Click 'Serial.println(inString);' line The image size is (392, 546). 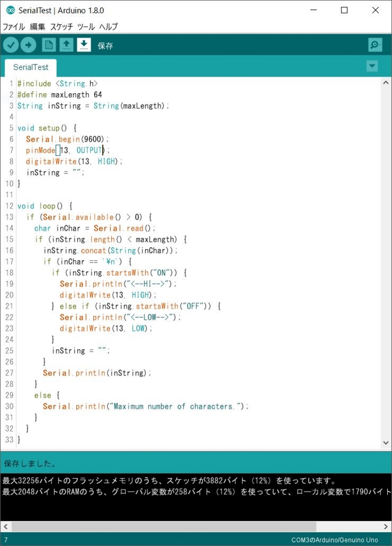tap(97, 373)
